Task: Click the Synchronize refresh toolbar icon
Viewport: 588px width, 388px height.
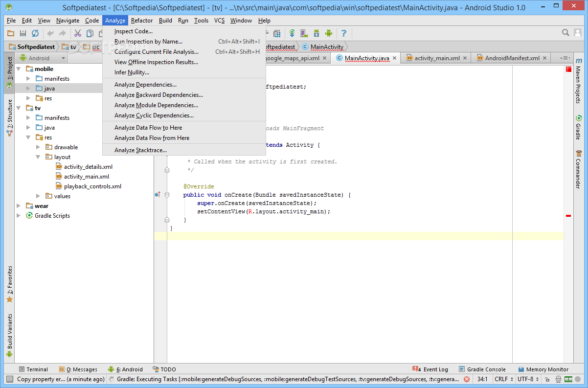Action: [x=35, y=33]
